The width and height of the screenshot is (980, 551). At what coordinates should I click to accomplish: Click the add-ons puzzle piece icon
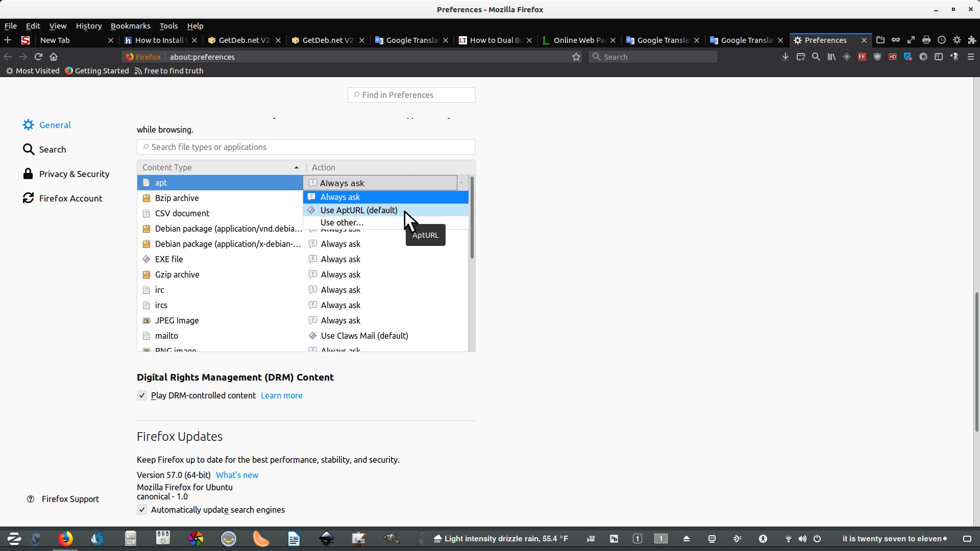point(972,40)
